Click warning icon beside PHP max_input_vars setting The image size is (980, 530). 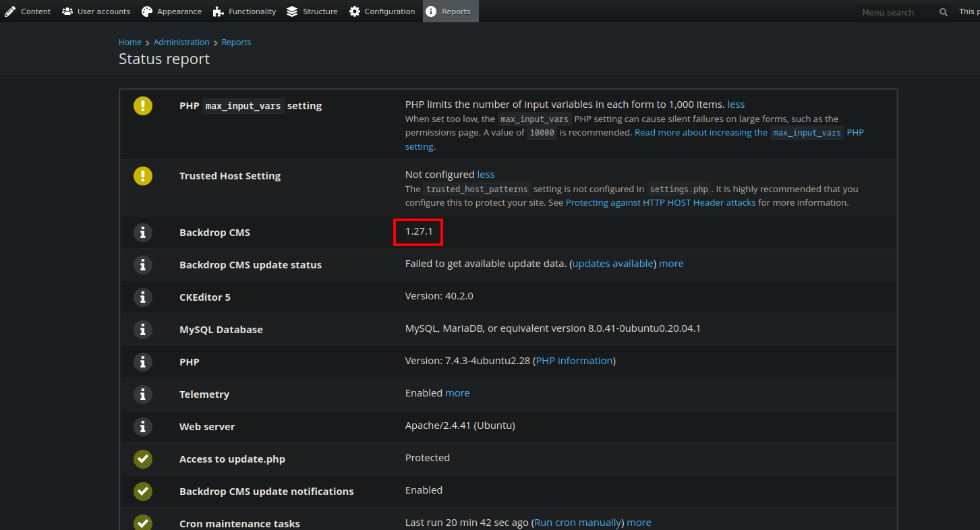tap(143, 106)
